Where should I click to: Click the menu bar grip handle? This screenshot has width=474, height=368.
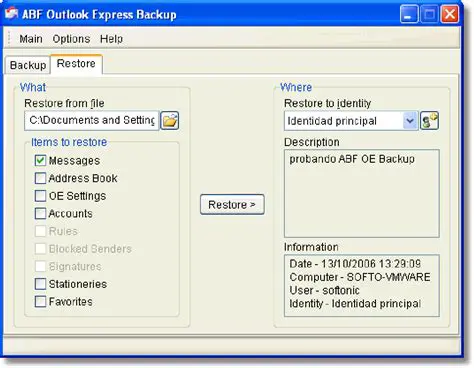[x=9, y=39]
